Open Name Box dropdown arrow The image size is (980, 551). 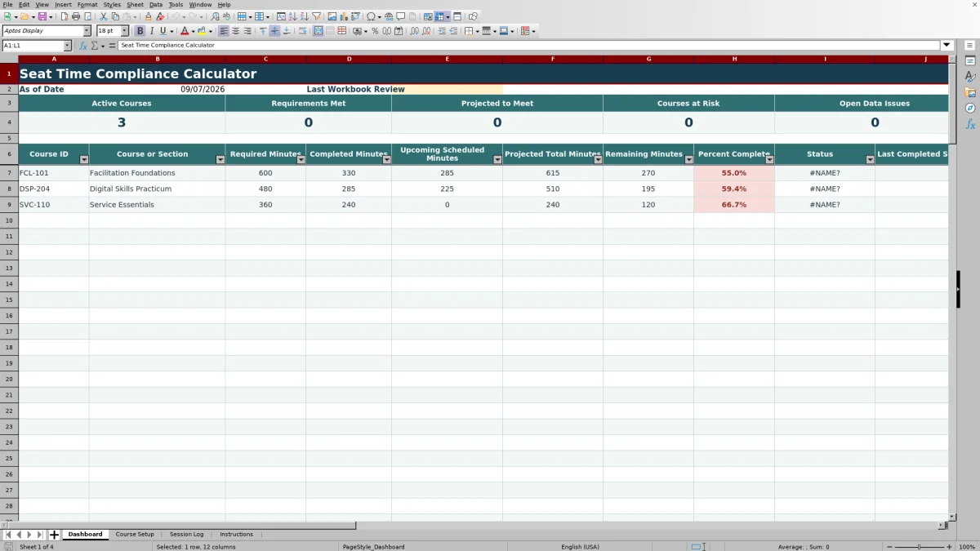coord(67,46)
